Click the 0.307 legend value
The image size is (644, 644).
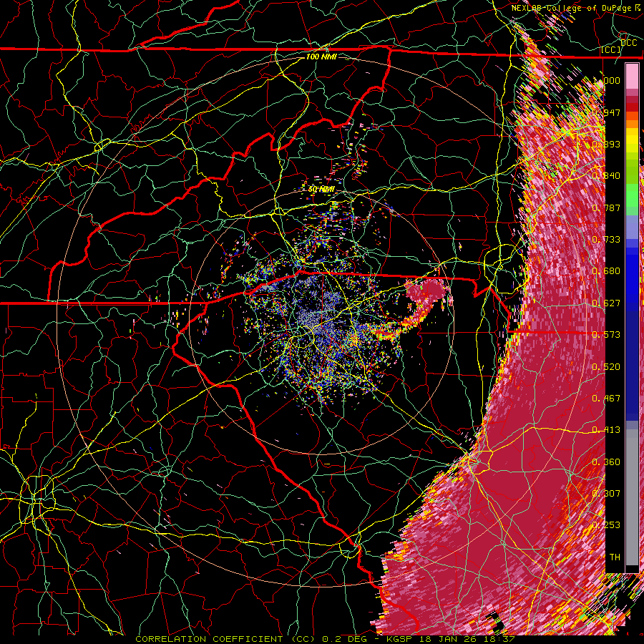[607, 494]
